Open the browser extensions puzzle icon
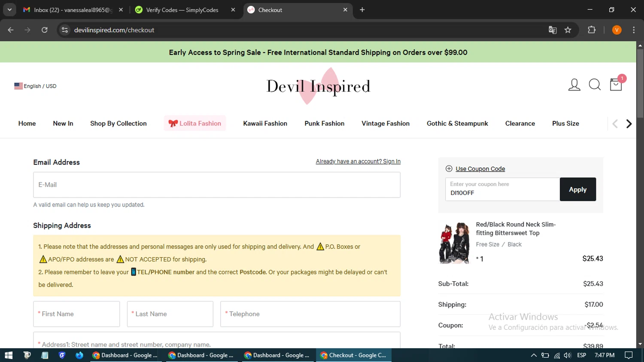This screenshot has height=362, width=644. [x=592, y=30]
